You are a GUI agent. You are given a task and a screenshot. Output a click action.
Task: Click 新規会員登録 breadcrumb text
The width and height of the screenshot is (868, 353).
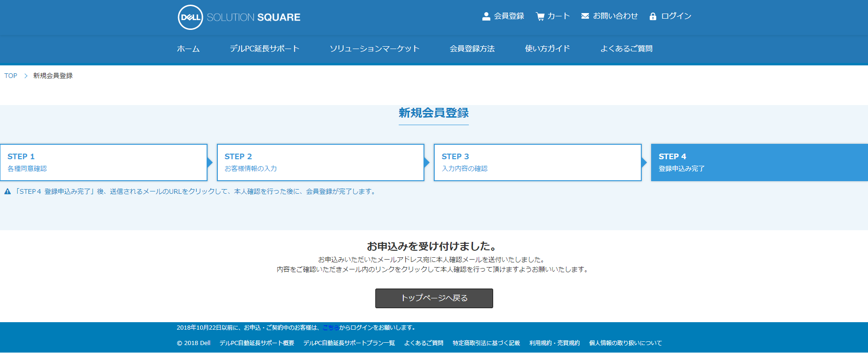53,76
